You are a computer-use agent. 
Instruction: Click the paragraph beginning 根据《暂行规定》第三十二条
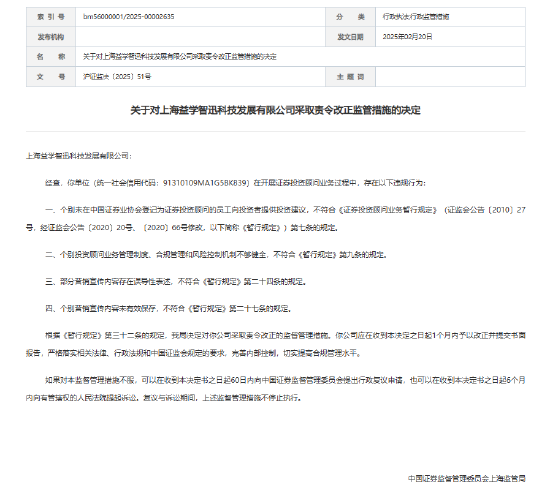(x=276, y=344)
